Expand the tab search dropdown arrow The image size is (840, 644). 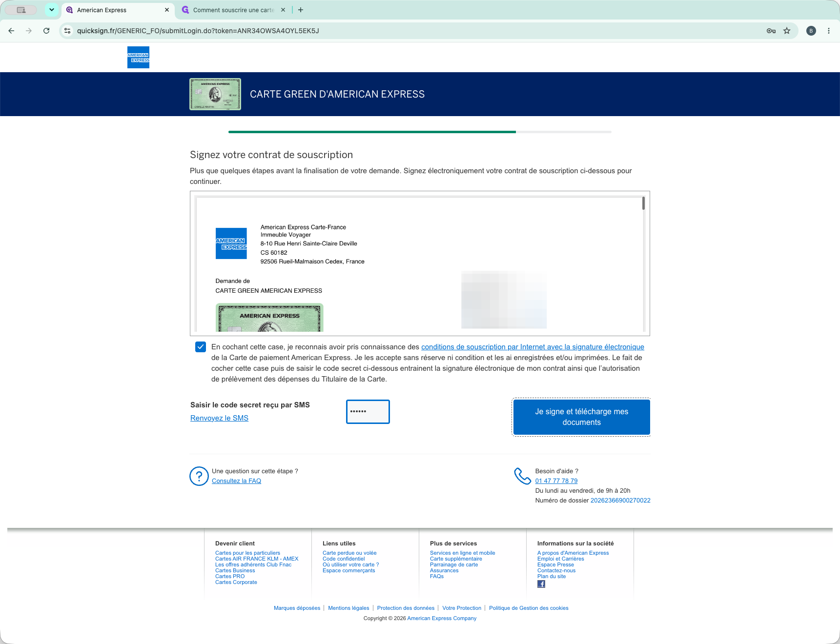coord(52,10)
